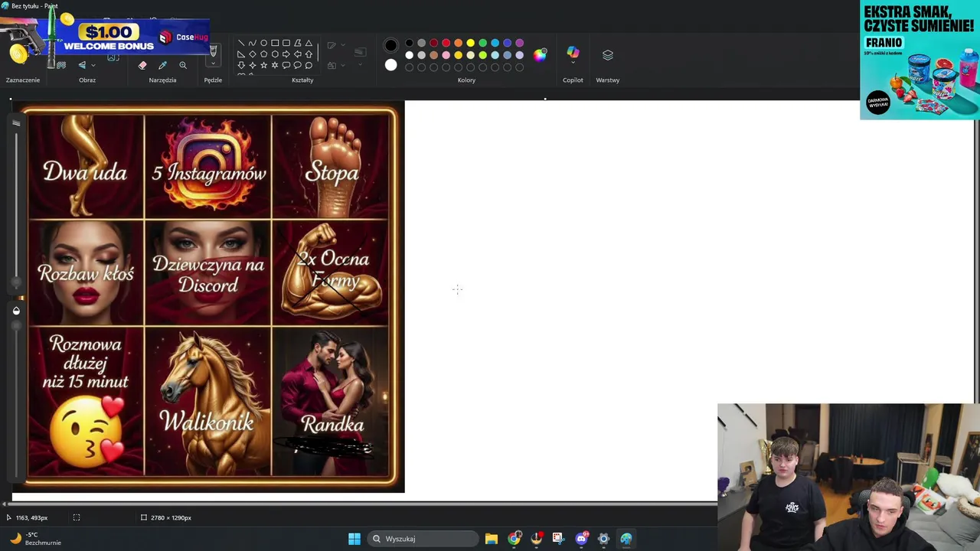
Task: Choose the four-point star shape
Action: [x=253, y=65]
